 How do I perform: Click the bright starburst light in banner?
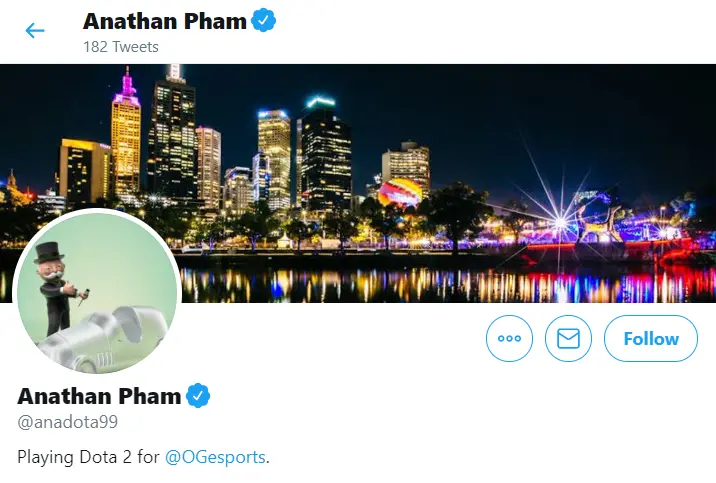(560, 222)
